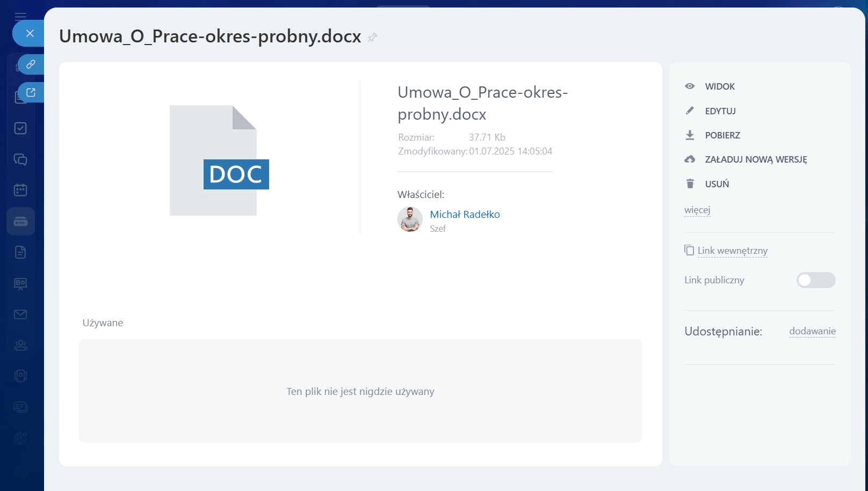This screenshot has height=491, width=868.
Task: Open chat bubbles icon in sidebar
Action: pos(20,159)
